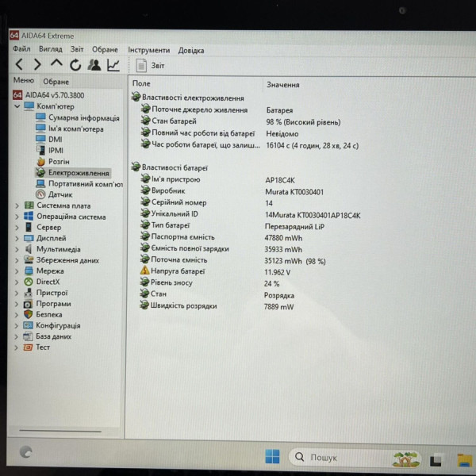Click the Конфігурація tree icon

tap(28, 325)
